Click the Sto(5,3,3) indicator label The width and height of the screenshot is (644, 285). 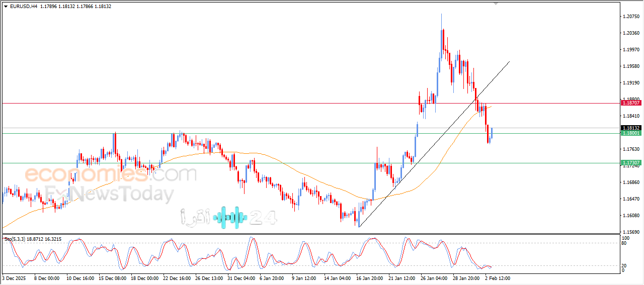(x=15, y=239)
